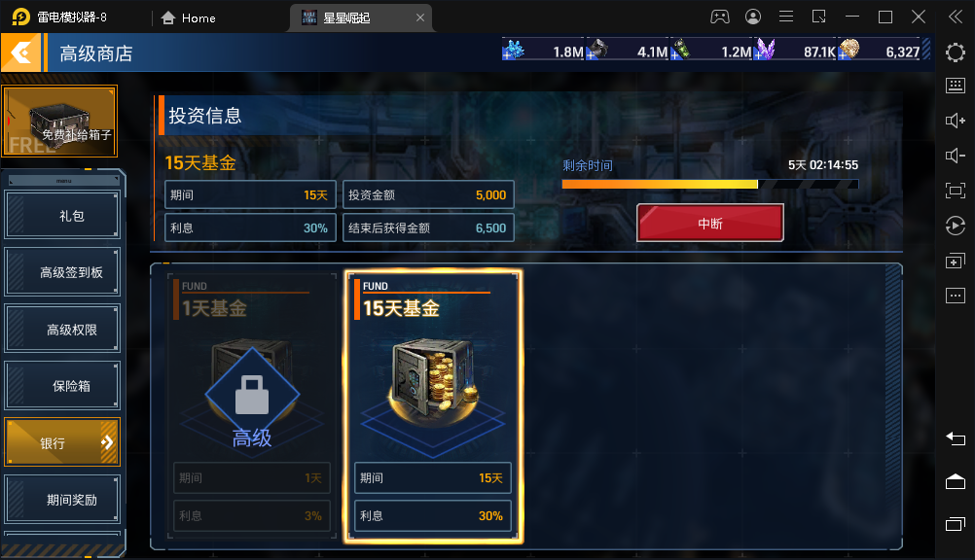Screen dimensions: 975x560
Task: Open user account icon in title bar
Action: [753, 17]
